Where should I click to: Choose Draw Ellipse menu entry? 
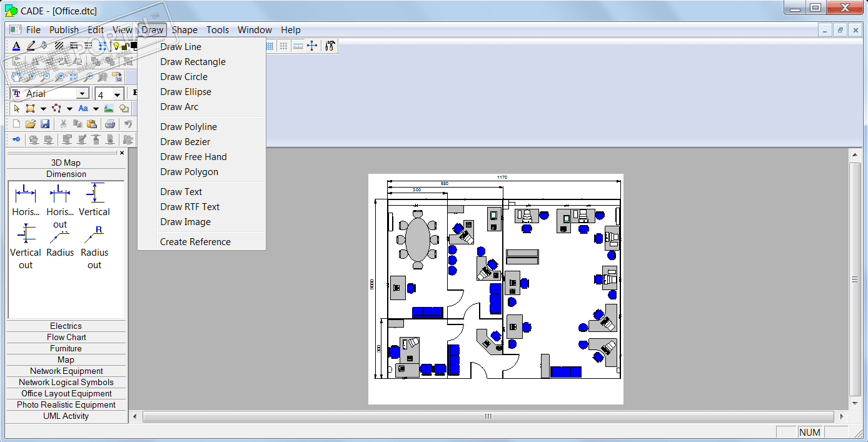coord(202,91)
